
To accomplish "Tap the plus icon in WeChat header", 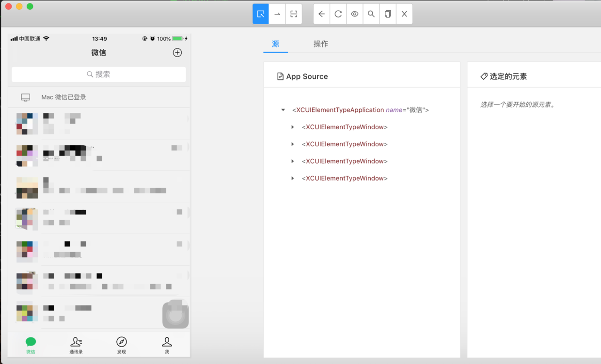I will [177, 52].
